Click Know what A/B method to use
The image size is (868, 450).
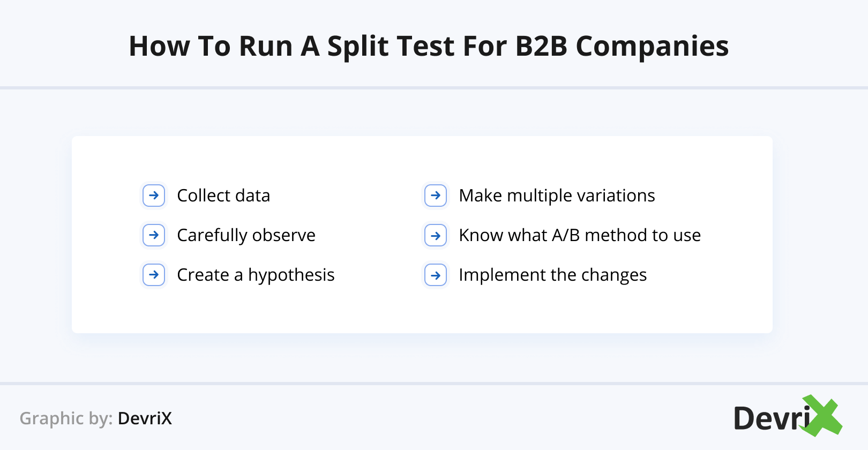[580, 235]
